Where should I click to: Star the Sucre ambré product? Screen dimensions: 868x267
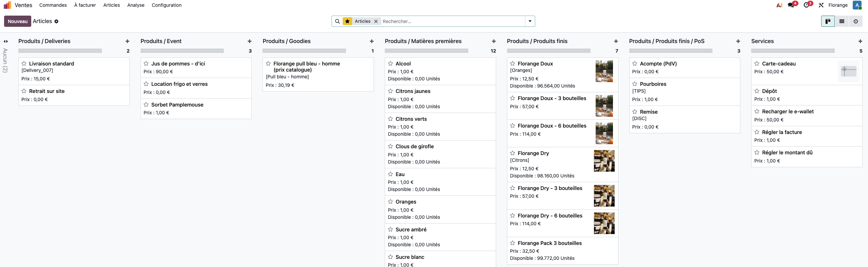[391, 229]
